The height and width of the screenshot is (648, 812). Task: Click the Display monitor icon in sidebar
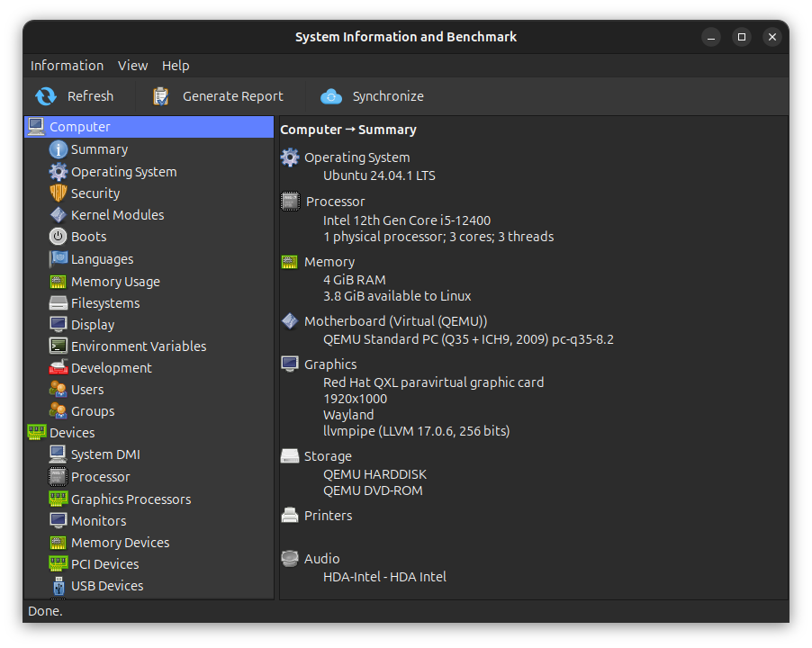58,325
